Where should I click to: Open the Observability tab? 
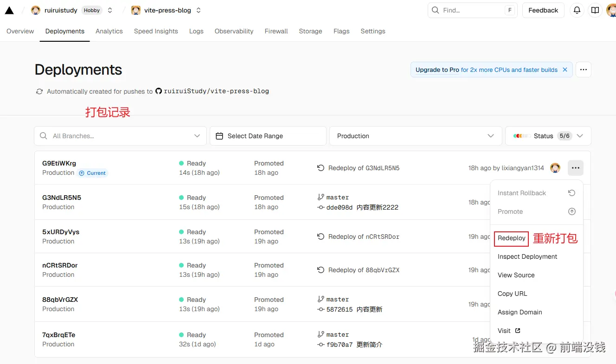[234, 31]
